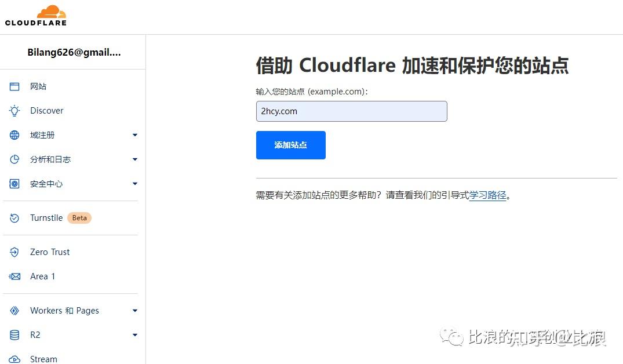Screen dimensions: 623x364
Task: Click the site input showing 2hcy.com
Action: tap(351, 111)
